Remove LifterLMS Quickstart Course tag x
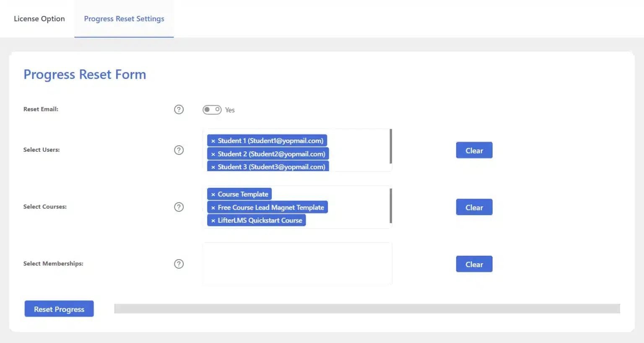Image resolution: width=644 pixels, height=343 pixels. [x=213, y=221]
